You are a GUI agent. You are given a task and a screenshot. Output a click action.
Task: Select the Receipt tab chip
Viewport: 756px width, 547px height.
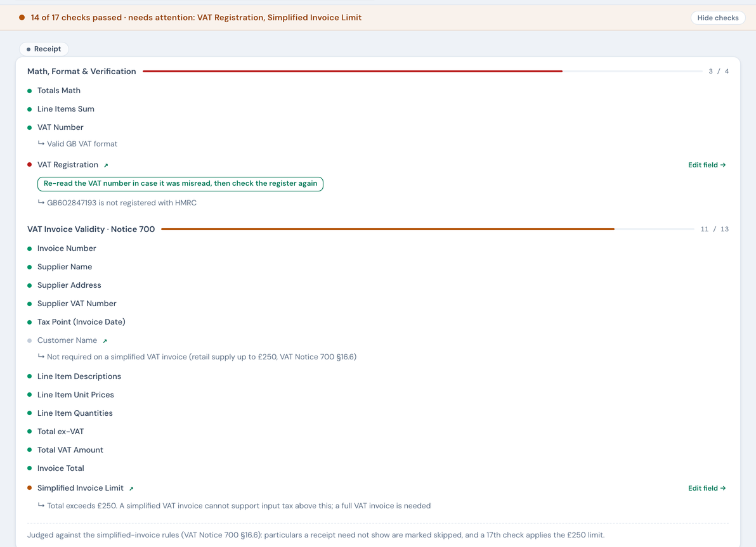44,49
